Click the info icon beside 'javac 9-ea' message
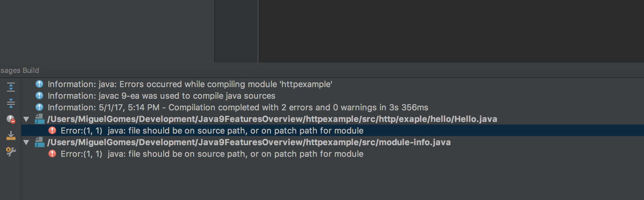The height and width of the screenshot is (200, 644). 39,96
